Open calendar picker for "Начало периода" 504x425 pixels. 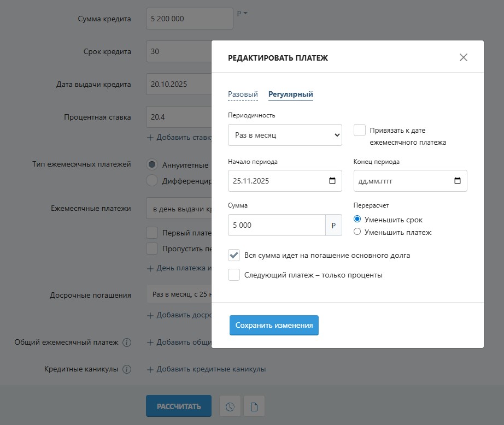coord(333,180)
